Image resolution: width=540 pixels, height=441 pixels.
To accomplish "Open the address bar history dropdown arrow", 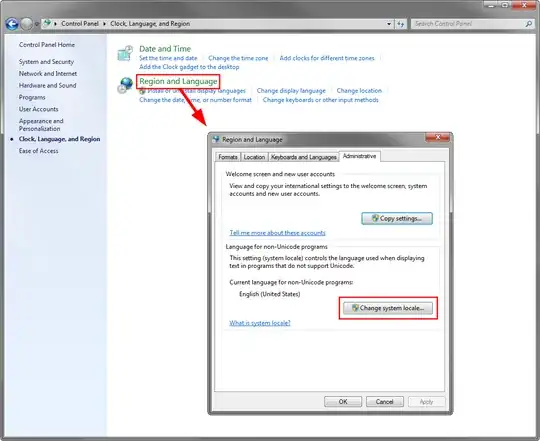I will click(x=389, y=24).
